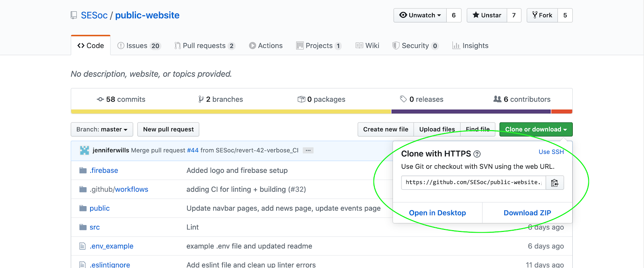Click Upload files button
The width and height of the screenshot is (644, 268).
[x=437, y=129]
